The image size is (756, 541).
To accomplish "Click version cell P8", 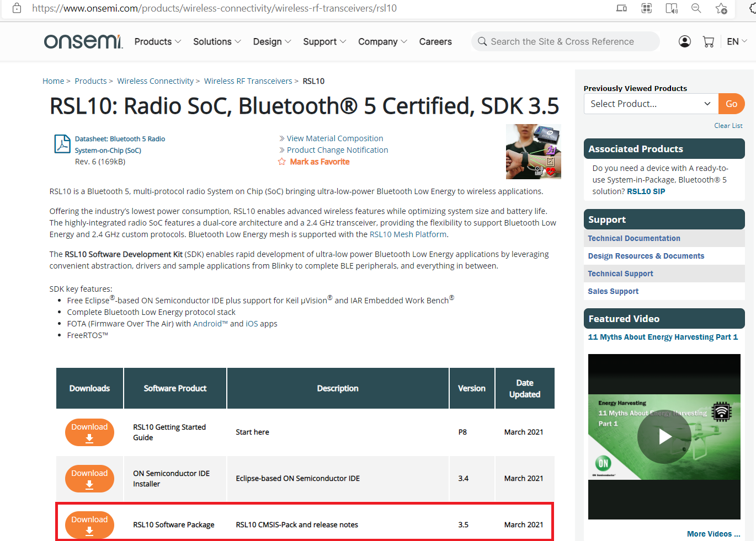I will (x=462, y=432).
